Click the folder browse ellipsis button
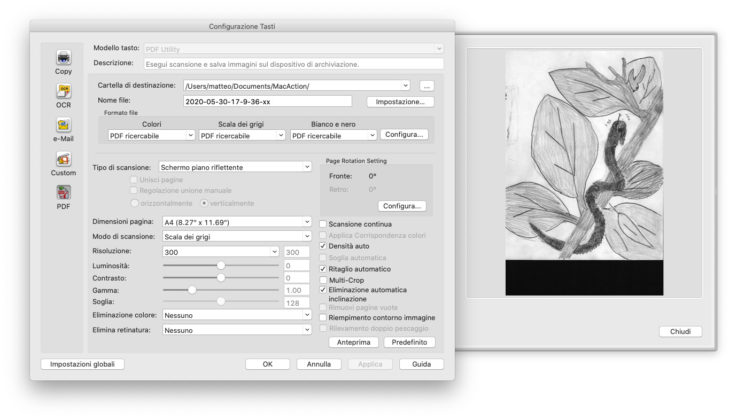 427,86
